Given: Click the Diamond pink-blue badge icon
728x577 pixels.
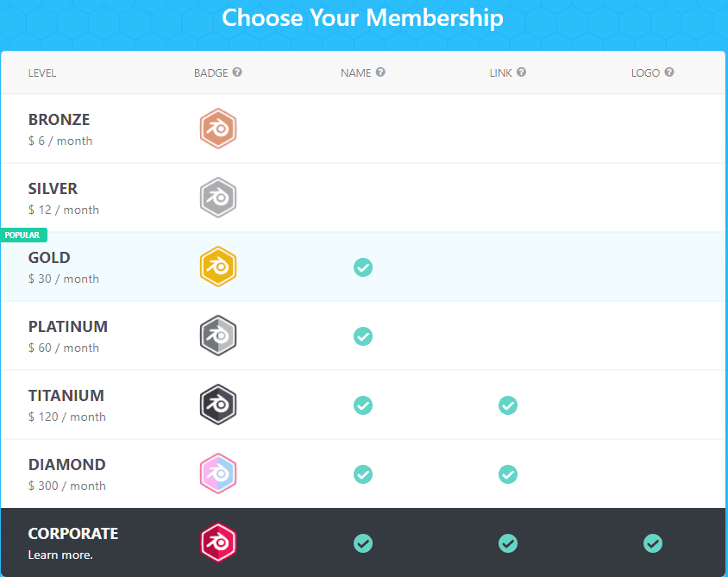Looking at the screenshot, I should [x=218, y=474].
